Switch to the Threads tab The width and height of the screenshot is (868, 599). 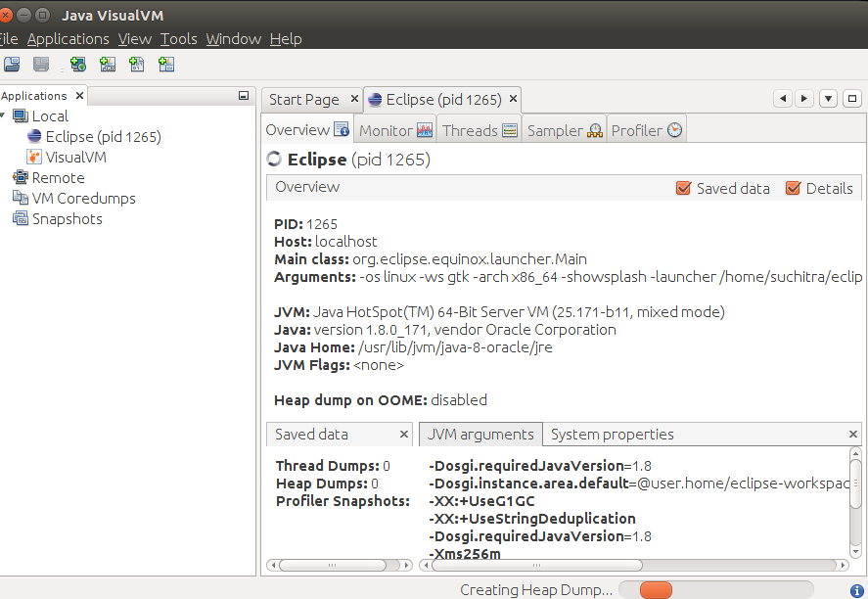[x=480, y=130]
